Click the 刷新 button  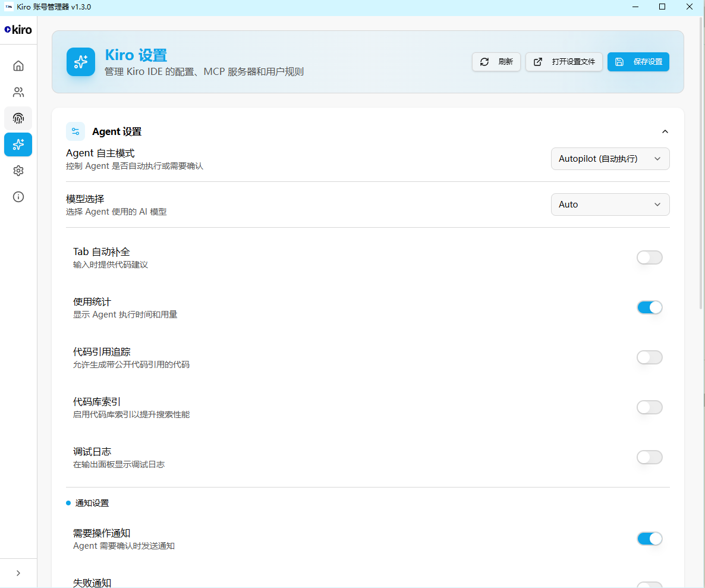[496, 62]
